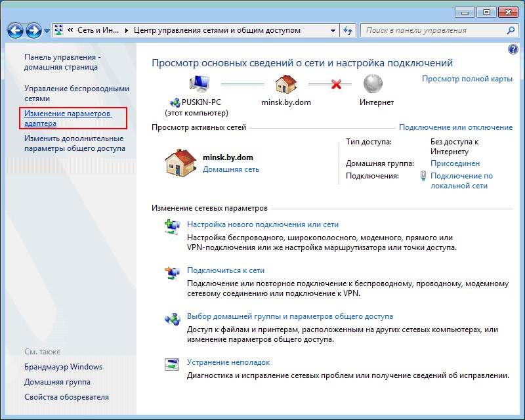Viewport: 525px width, 420px height.
Task: Select Центр управления сетями breadcrumb item
Action: tap(217, 30)
